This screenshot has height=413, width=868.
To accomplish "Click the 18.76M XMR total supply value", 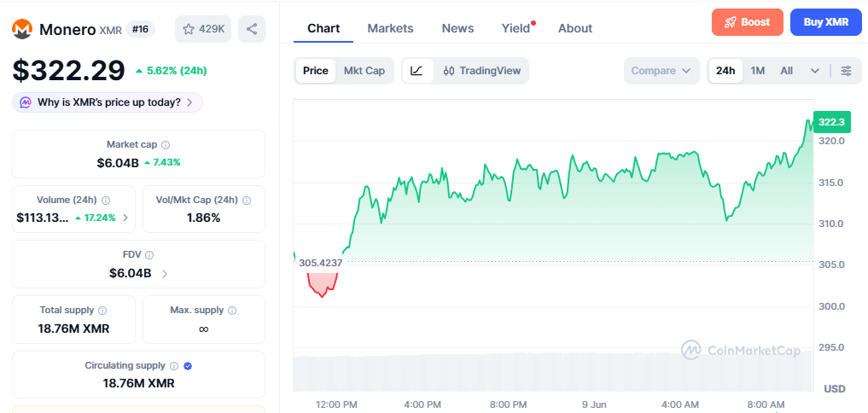I will (x=73, y=329).
